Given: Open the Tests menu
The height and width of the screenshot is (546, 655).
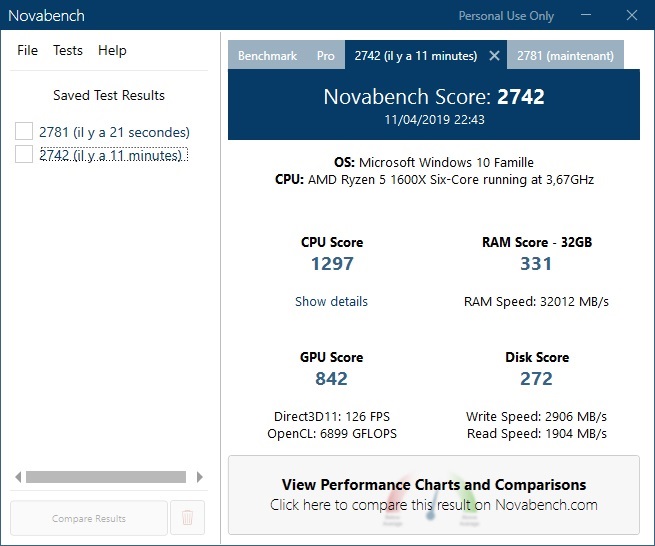Looking at the screenshot, I should coord(68,51).
